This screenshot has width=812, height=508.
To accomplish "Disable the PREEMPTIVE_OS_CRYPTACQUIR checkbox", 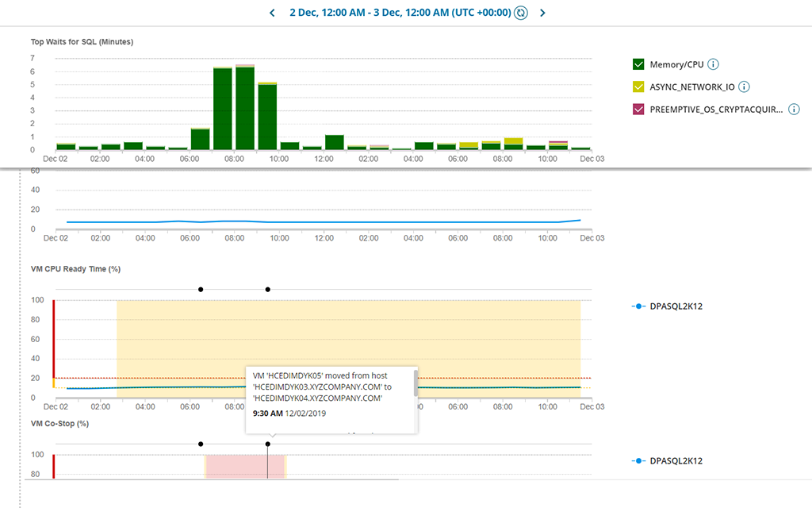I will click(638, 110).
